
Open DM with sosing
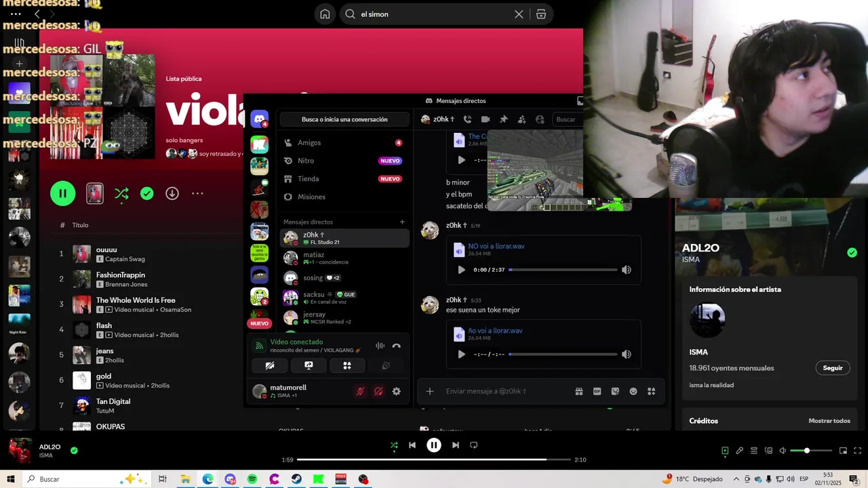tap(344, 277)
